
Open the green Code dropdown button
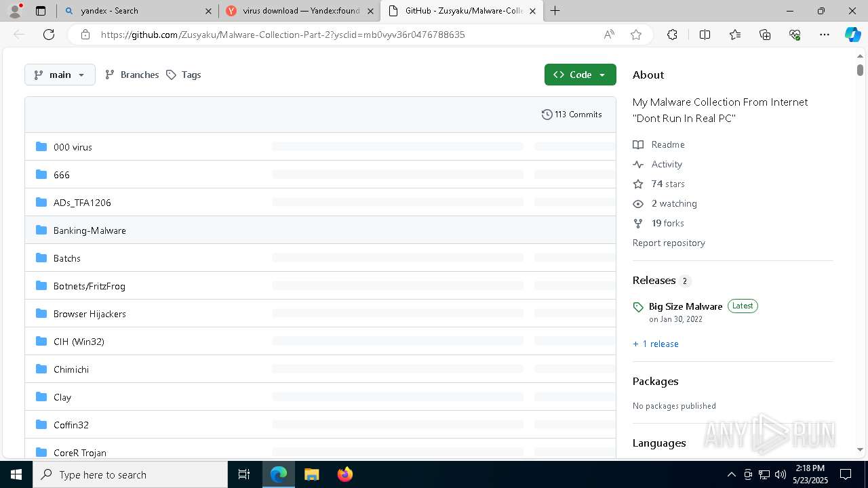click(580, 75)
